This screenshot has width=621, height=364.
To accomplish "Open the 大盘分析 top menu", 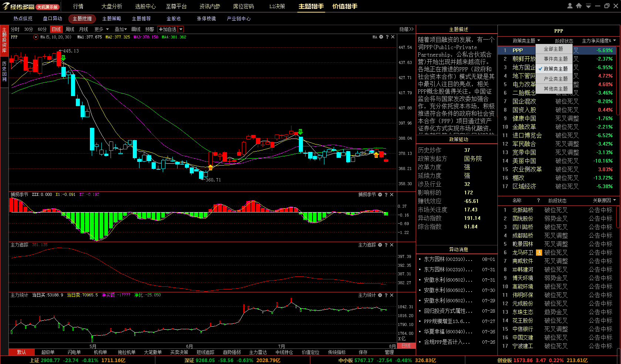I will pyautogui.click(x=112, y=6).
